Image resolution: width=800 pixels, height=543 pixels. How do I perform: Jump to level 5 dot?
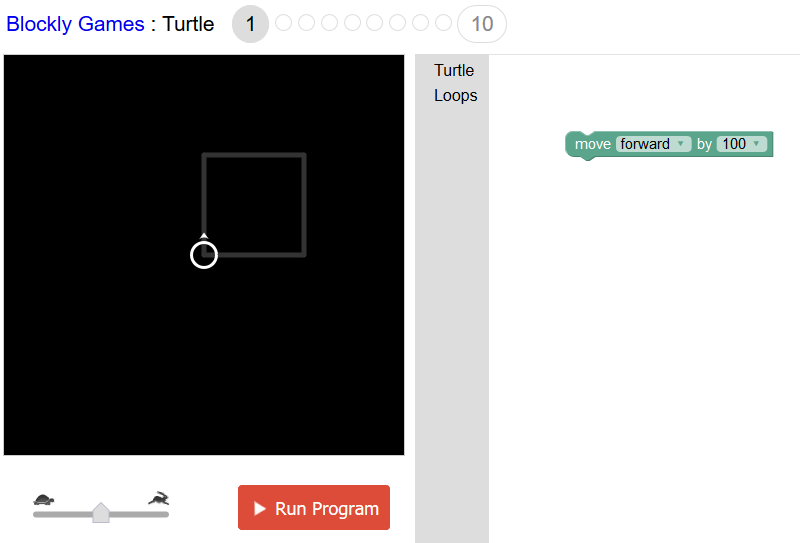coord(352,23)
